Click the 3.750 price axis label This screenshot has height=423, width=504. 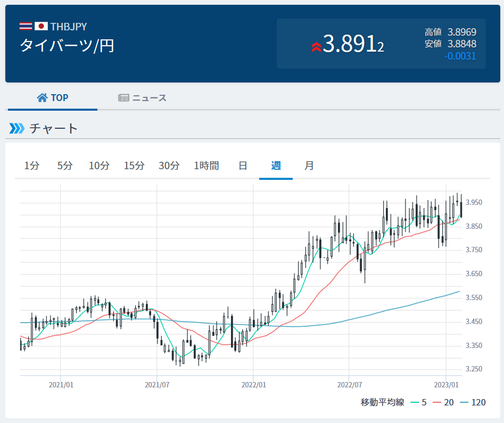pos(474,250)
